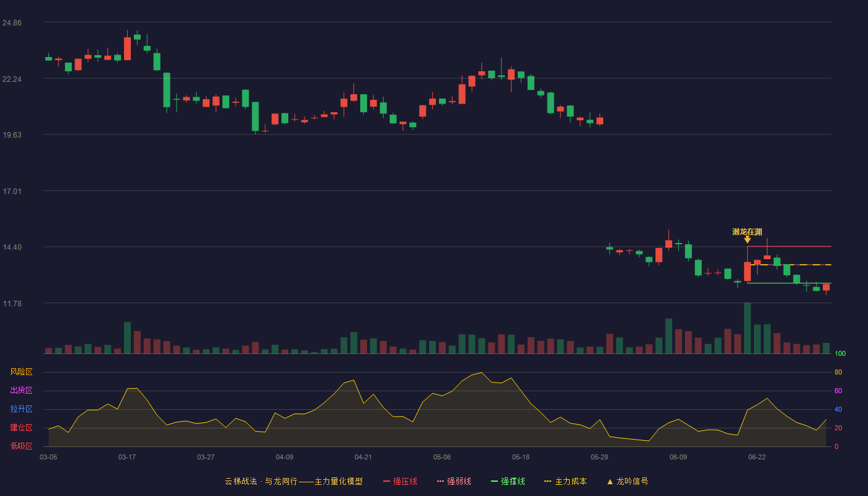Image resolution: width=868 pixels, height=496 pixels.
Task: Click the orange 80 indicator scale value
Action: point(838,372)
